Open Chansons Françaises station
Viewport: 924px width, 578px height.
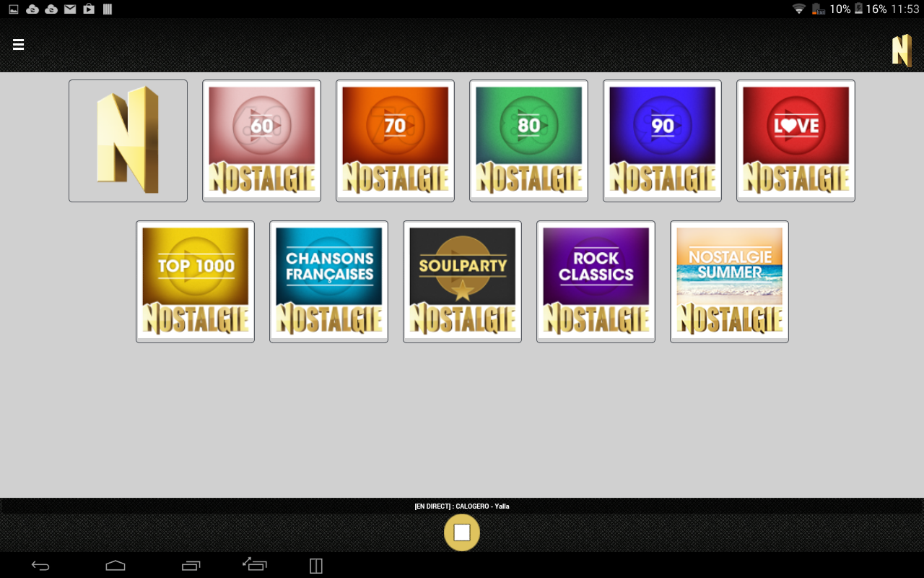[328, 282]
